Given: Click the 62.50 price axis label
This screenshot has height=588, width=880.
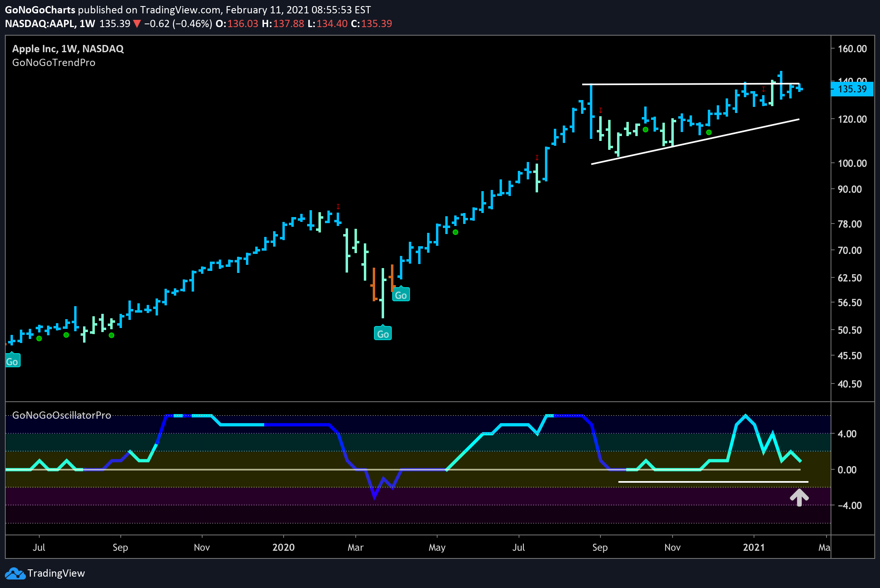Looking at the screenshot, I should coord(850,278).
